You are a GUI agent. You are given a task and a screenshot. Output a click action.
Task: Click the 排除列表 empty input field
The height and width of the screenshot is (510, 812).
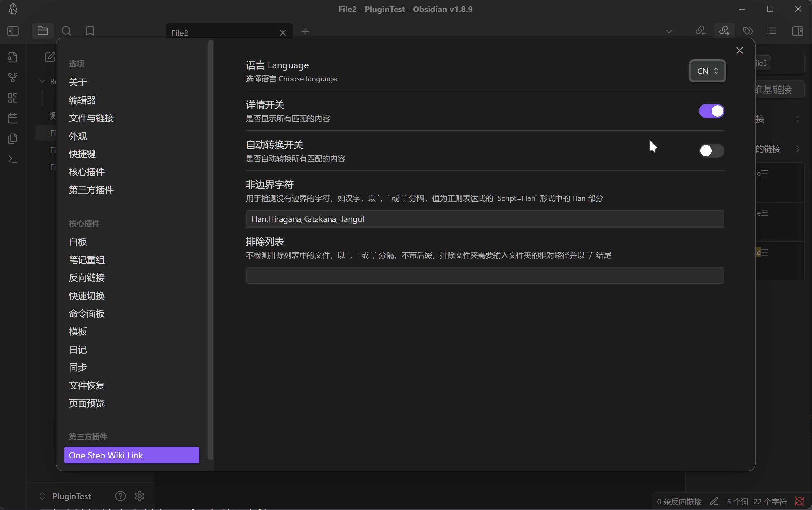(485, 275)
